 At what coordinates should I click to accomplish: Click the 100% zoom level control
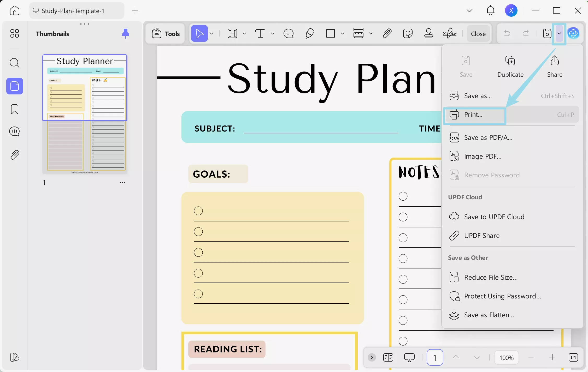506,357
